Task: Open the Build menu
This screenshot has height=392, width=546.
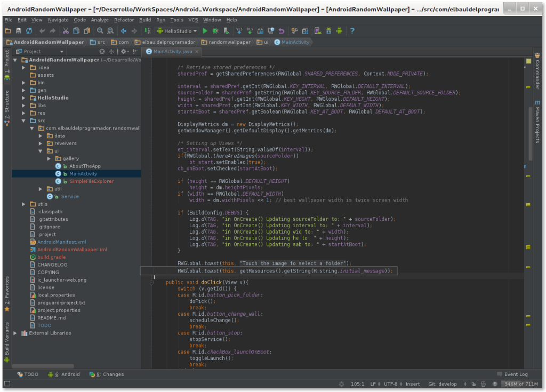Action: [145, 20]
